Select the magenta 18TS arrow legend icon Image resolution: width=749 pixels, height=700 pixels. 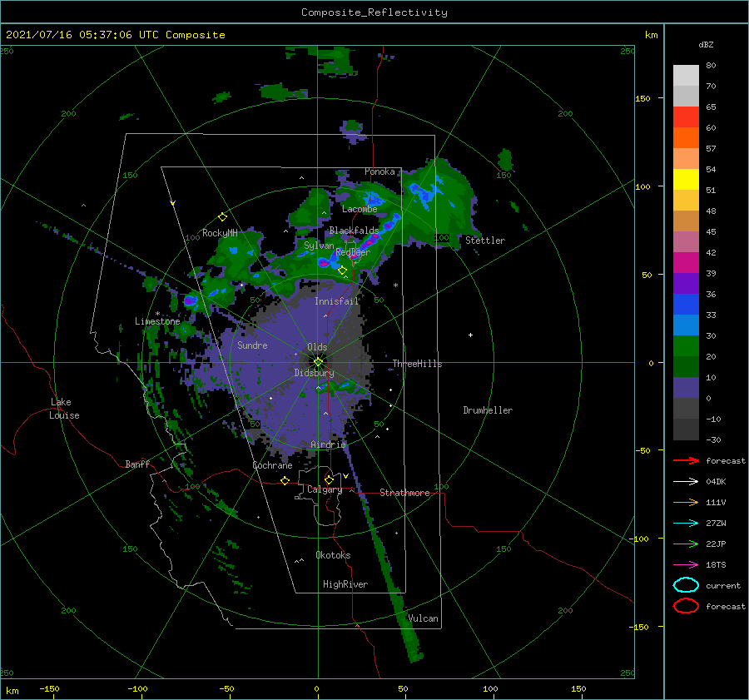pos(686,565)
